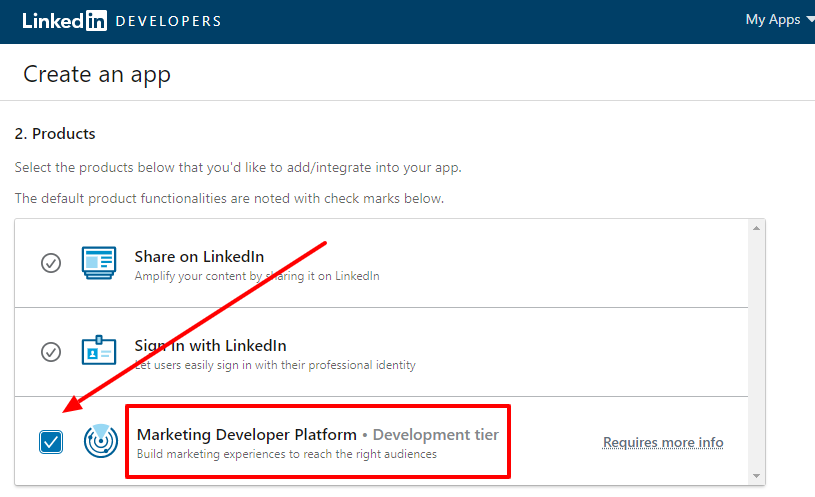Click the 'Amplify your content' description text
This screenshot has width=815, height=497.
pos(257,276)
